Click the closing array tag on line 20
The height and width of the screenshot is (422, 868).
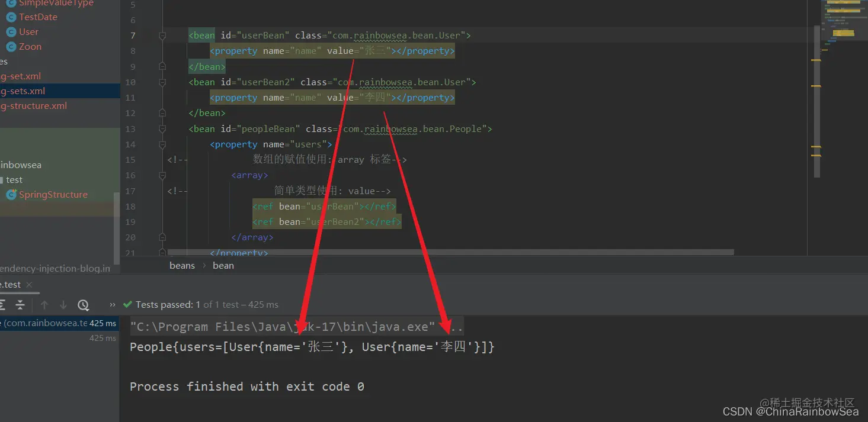point(252,237)
